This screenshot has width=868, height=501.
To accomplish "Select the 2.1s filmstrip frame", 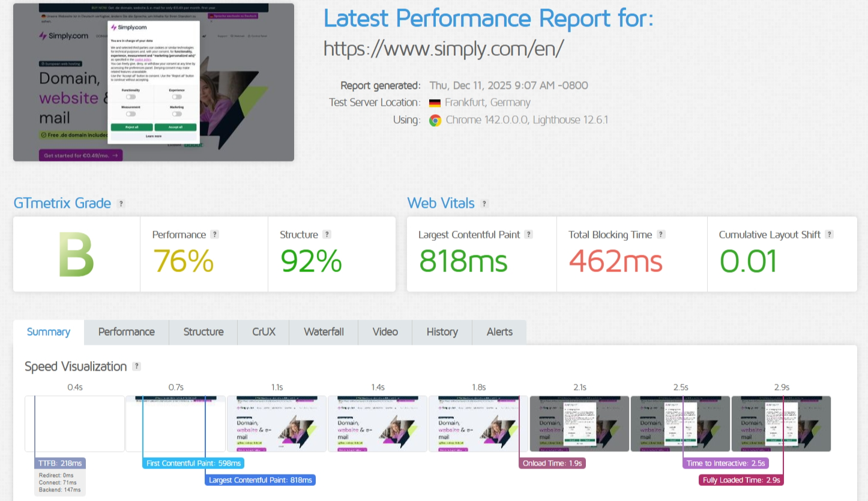I will pyautogui.click(x=579, y=424).
